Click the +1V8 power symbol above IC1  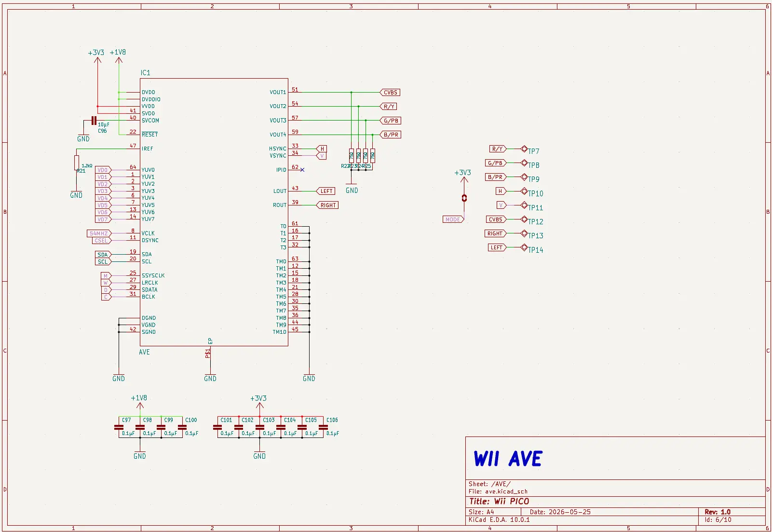(119, 56)
